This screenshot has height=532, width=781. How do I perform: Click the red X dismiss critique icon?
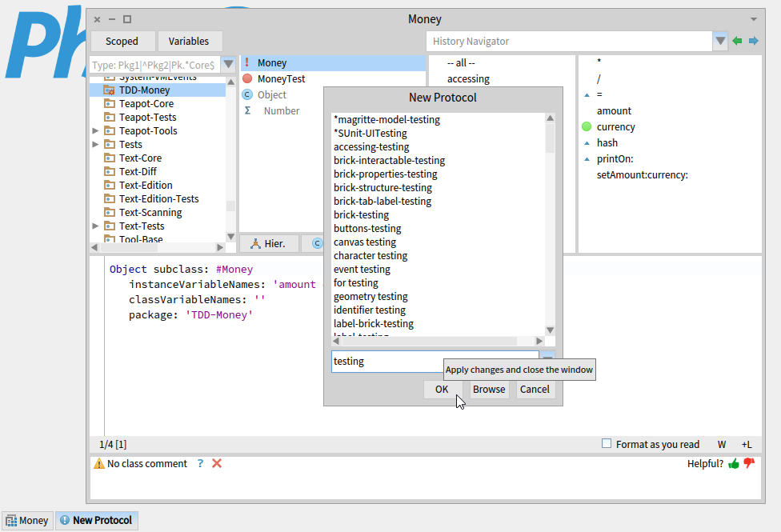pyautogui.click(x=217, y=463)
